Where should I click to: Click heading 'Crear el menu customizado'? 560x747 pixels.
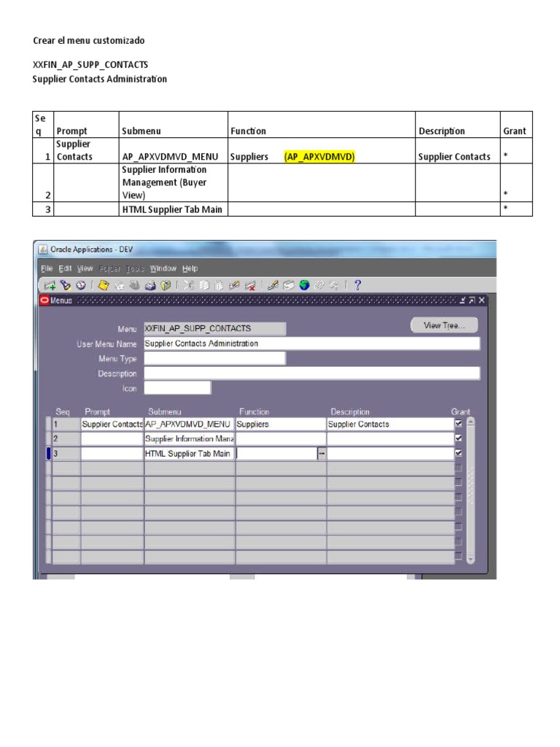coord(88,41)
